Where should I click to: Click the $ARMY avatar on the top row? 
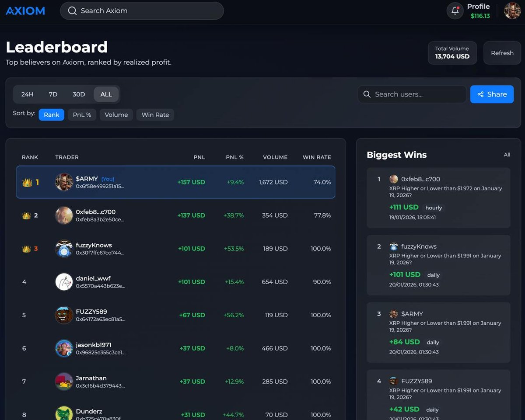coord(64,182)
